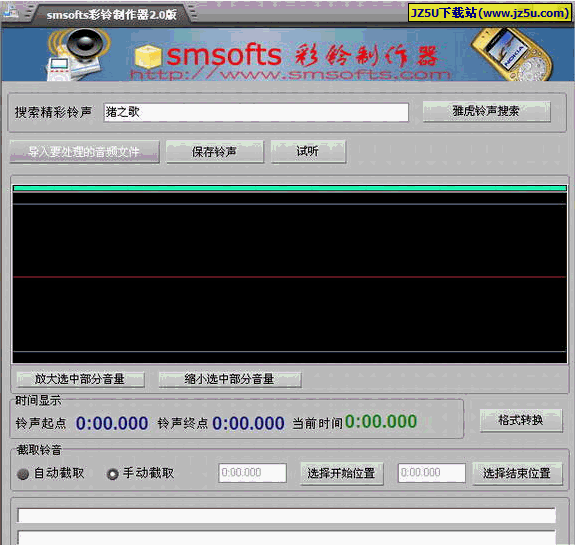
Task: Click 放大选中部分音量 button
Action: 80,379
